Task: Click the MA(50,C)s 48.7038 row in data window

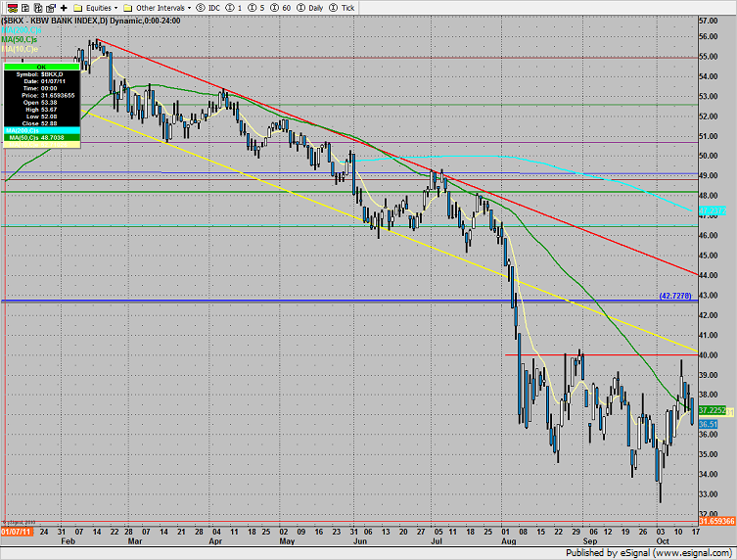Action: tap(41, 138)
